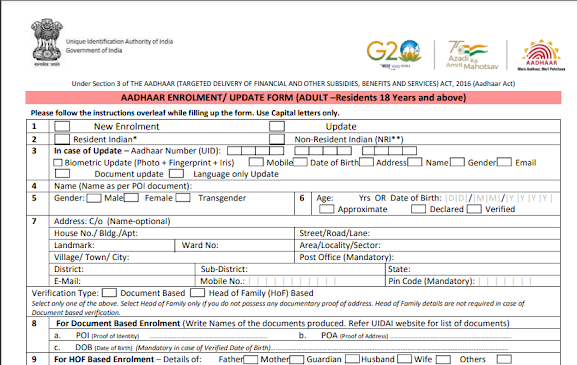Click the Date of Birth DD/MM/YYYY boxes

click(x=499, y=198)
